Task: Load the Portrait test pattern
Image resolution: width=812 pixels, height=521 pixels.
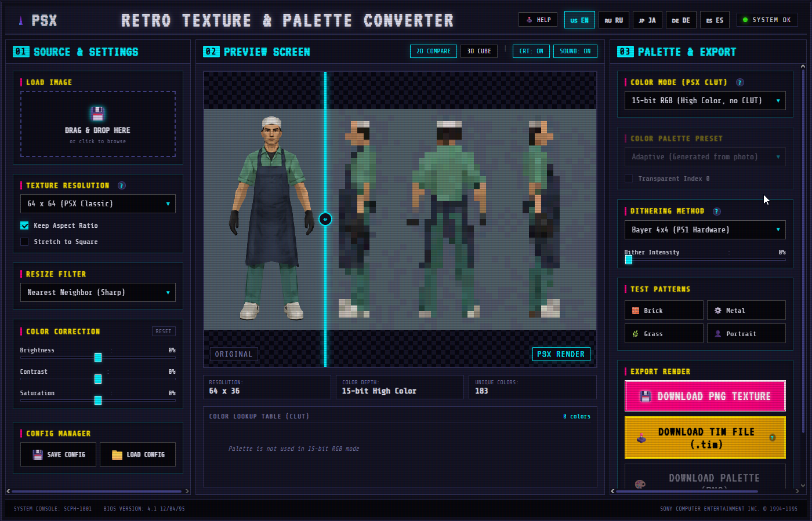Action: tap(746, 334)
